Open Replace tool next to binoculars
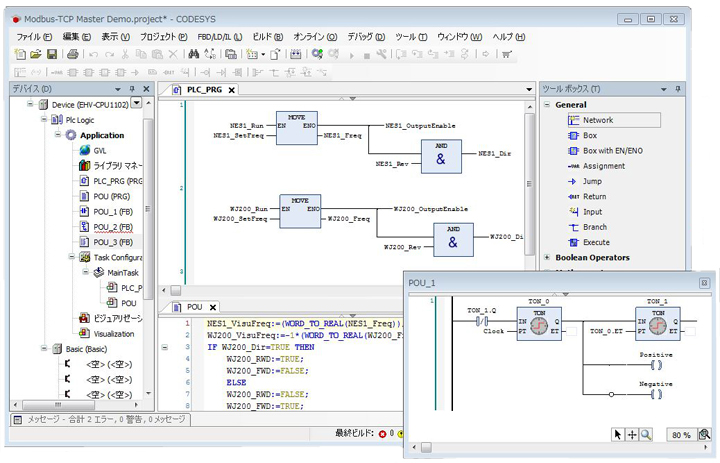This screenshot has width=720, height=463. coord(210,54)
